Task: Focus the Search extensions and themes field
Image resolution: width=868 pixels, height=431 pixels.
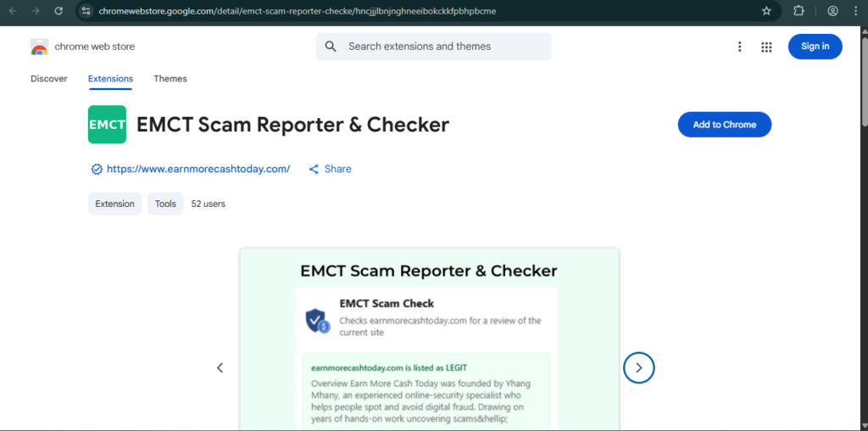Action: tap(433, 47)
